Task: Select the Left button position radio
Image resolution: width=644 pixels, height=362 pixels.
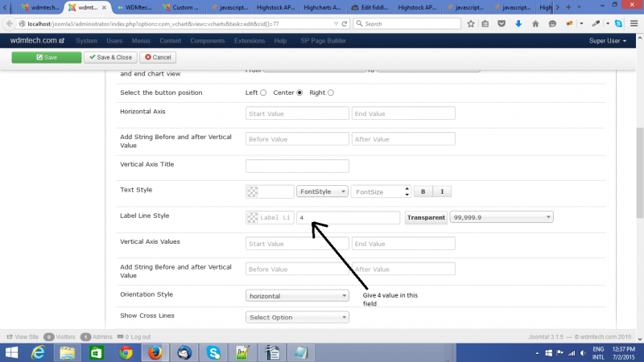Action: (x=263, y=93)
